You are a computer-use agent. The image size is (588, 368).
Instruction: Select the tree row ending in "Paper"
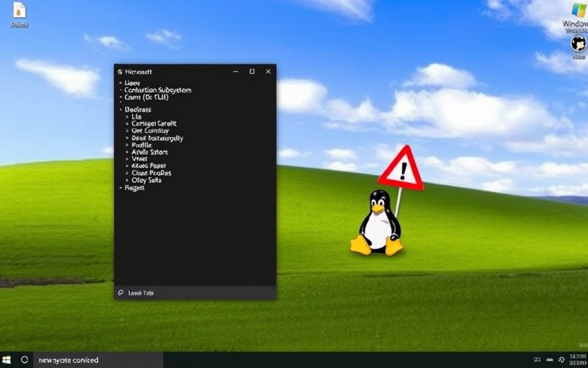click(149, 166)
